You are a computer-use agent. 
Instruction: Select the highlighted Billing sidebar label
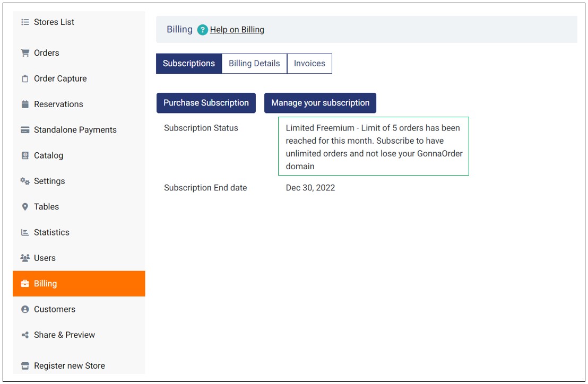tap(46, 284)
